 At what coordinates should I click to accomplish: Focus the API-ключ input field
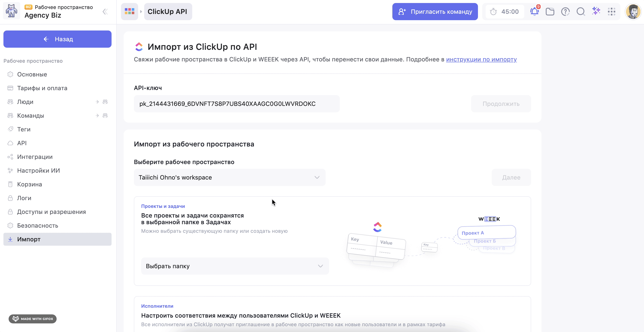(x=236, y=104)
